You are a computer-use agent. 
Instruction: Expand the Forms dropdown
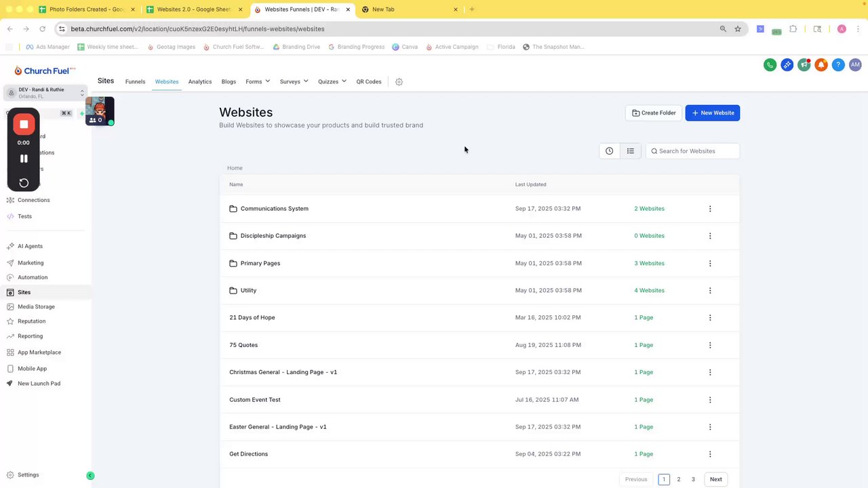tap(258, 82)
